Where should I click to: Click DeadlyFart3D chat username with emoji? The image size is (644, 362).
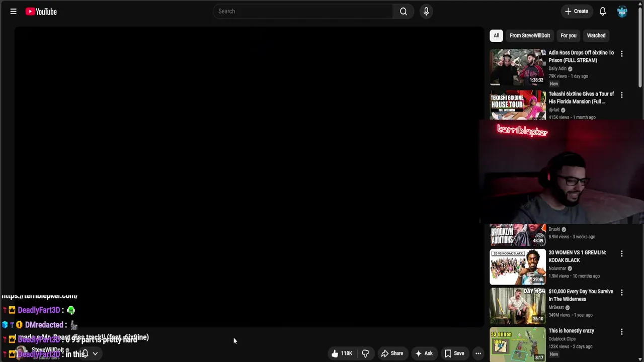(39, 310)
